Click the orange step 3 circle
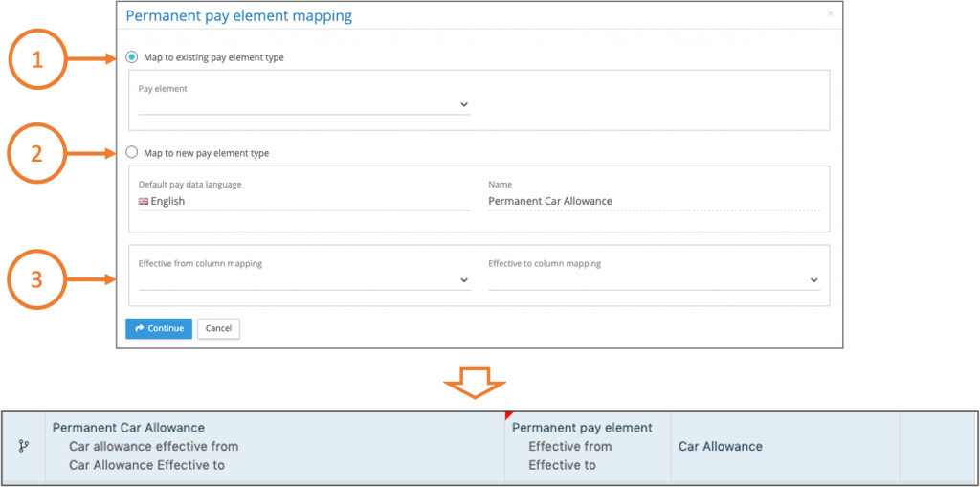Image resolution: width=980 pixels, height=487 pixels. [37, 279]
